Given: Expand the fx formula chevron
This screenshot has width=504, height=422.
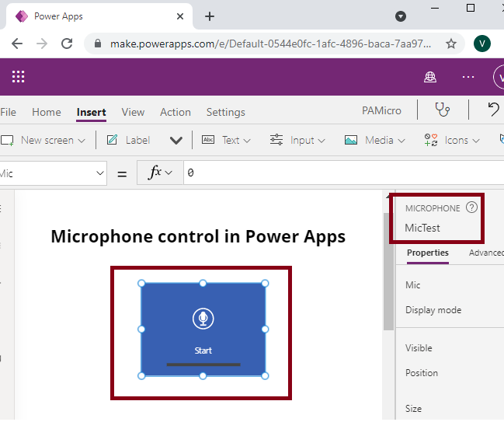Looking at the screenshot, I should (x=169, y=173).
